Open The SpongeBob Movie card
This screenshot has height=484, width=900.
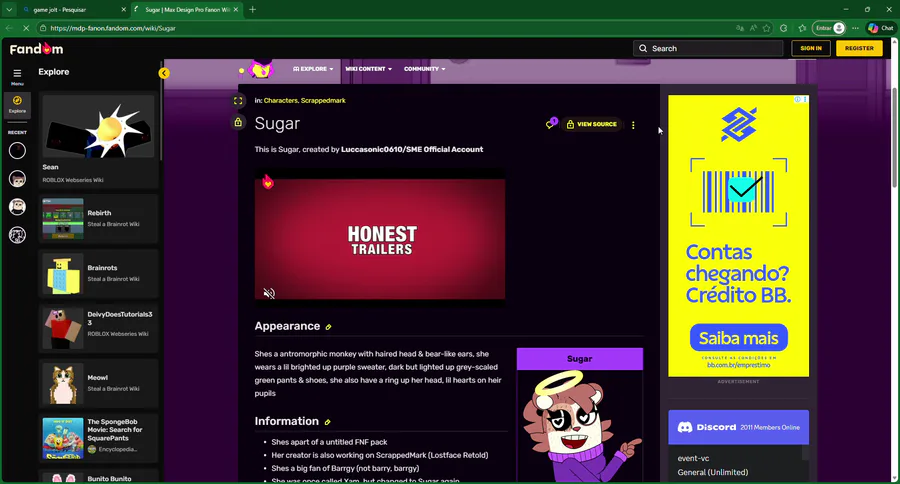pos(98,438)
